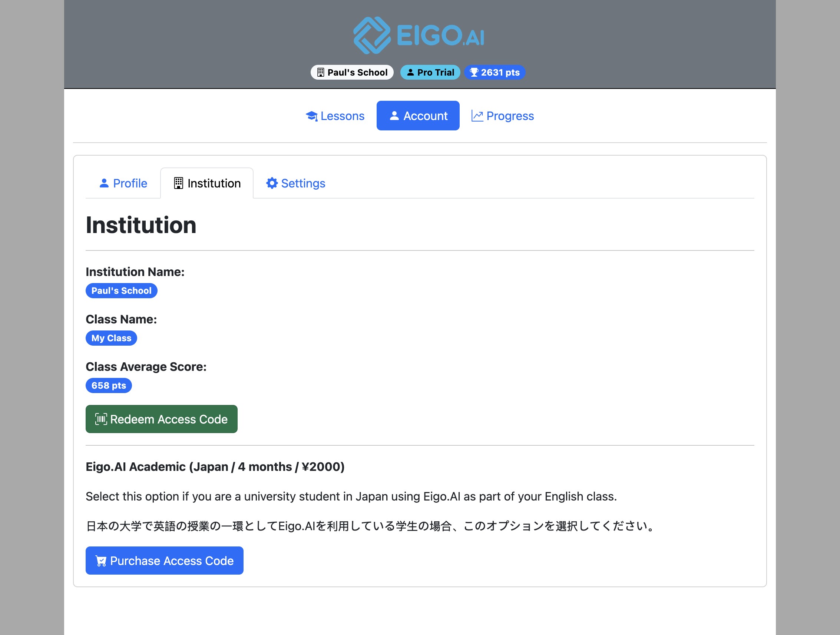The width and height of the screenshot is (840, 635).
Task: Switch to the Settings tab
Action: click(295, 183)
